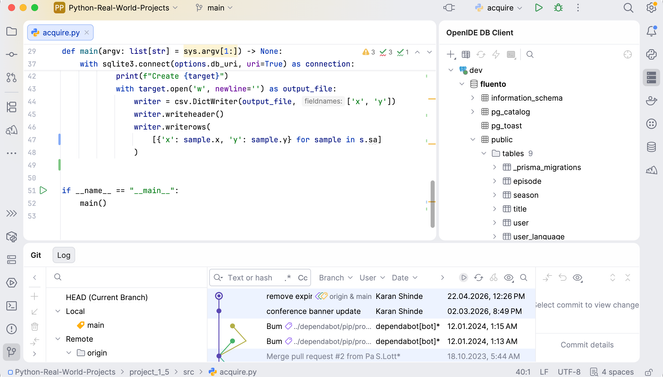Close the acquire.py tab
Image resolution: width=663 pixels, height=377 pixels.
click(x=87, y=33)
